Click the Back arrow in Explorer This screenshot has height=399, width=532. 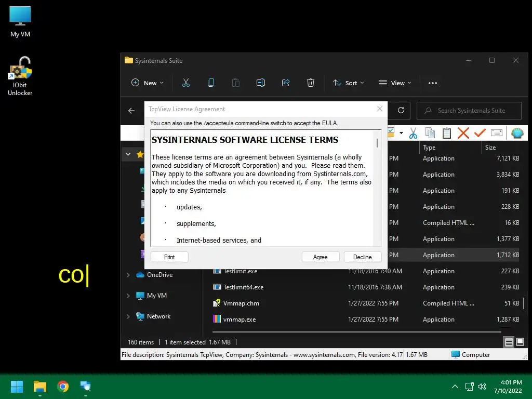coord(131,111)
